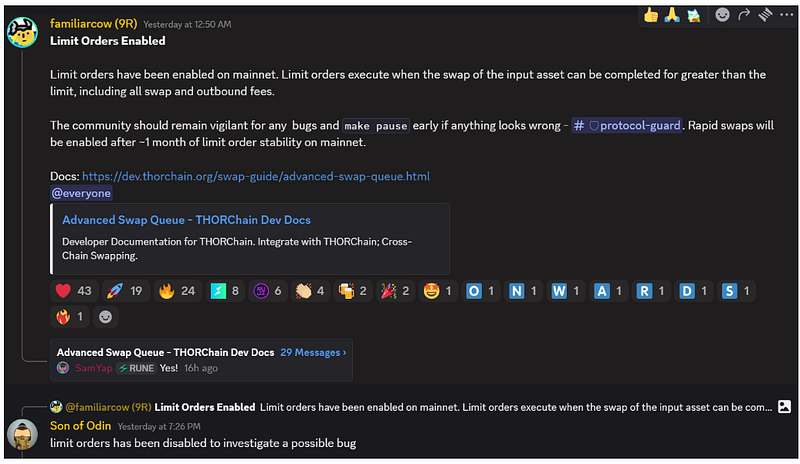Click SamYap's small avatar in thread preview
The image size is (800, 464).
click(63, 368)
